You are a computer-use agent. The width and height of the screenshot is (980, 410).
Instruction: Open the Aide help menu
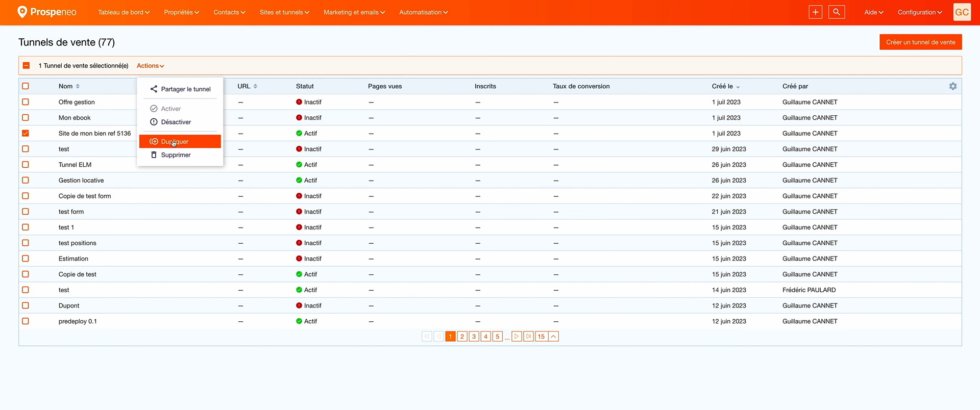pyautogui.click(x=873, y=12)
